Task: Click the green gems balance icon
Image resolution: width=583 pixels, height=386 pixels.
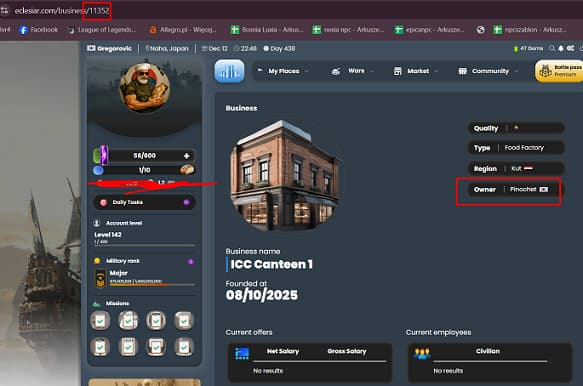Action: coord(516,49)
